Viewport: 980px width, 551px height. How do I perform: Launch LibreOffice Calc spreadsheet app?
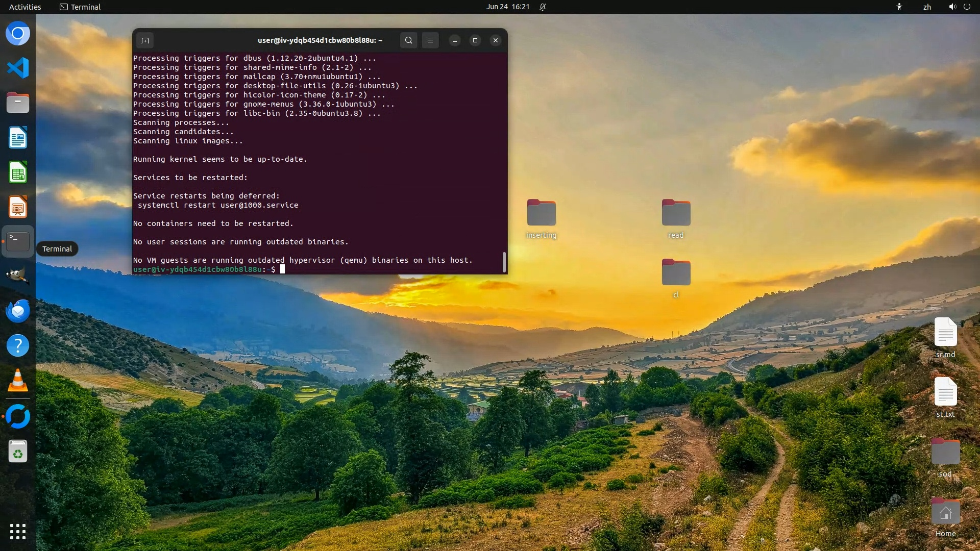(x=18, y=172)
